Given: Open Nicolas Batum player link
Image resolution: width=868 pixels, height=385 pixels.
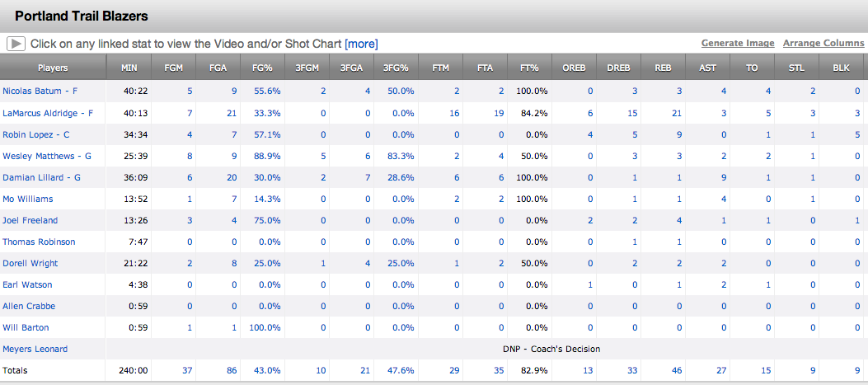Looking at the screenshot, I should (x=40, y=91).
